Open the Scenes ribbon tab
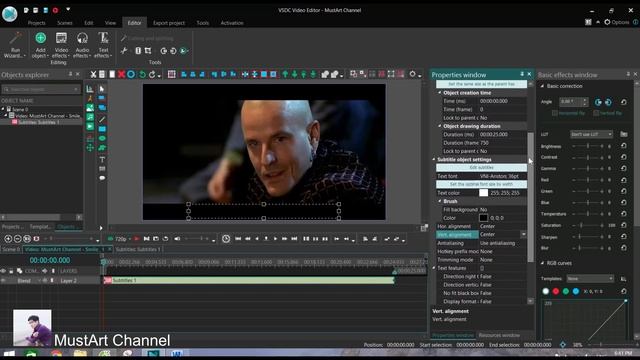Viewport: 640px width, 360px height. [64, 23]
